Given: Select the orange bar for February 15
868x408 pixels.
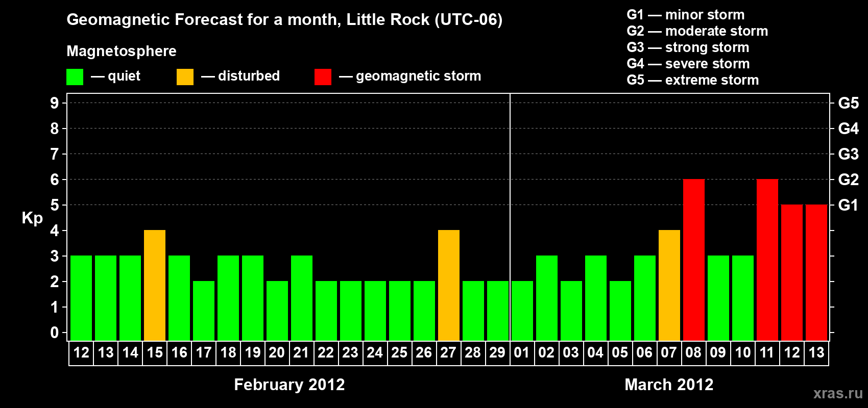Looking at the screenshot, I should point(155,285).
